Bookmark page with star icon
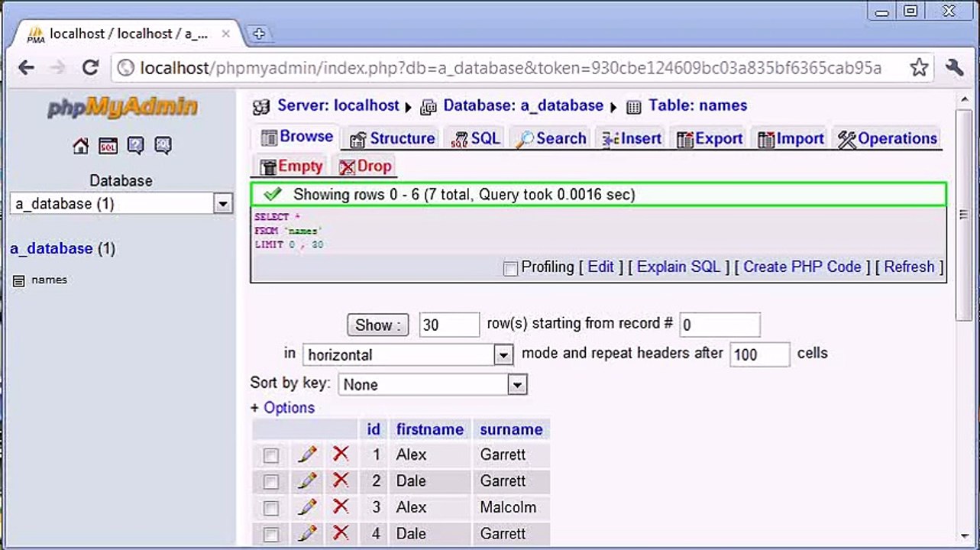Screen dimensions: 980x550 coord(919,68)
